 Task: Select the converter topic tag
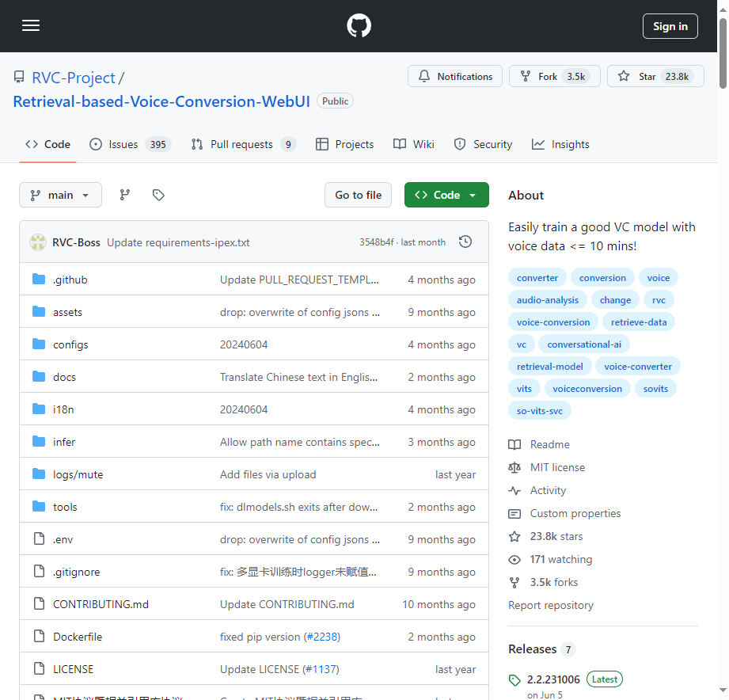coord(537,278)
